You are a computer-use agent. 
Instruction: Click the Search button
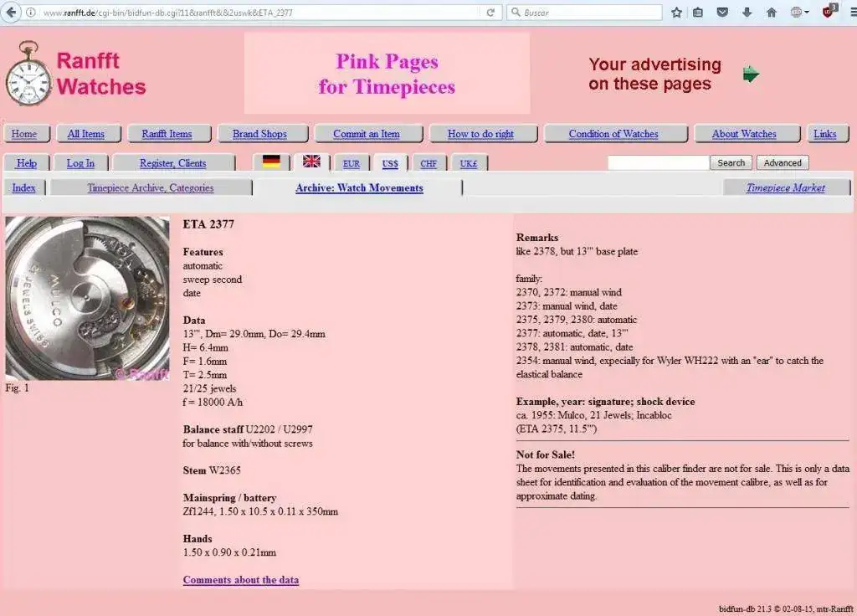click(731, 163)
